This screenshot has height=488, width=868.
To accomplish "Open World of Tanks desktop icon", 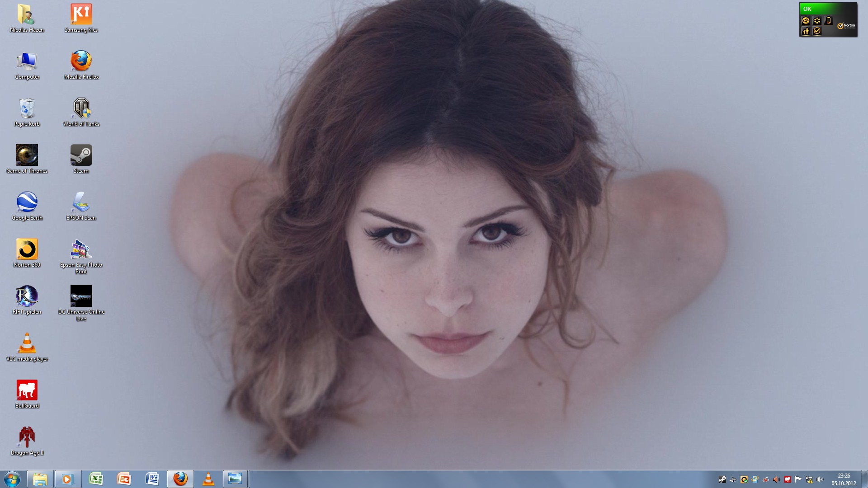I will pos(81,108).
